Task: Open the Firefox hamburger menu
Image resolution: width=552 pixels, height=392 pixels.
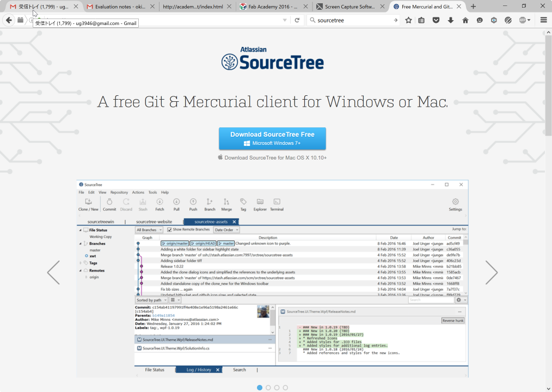Action: pos(543,20)
